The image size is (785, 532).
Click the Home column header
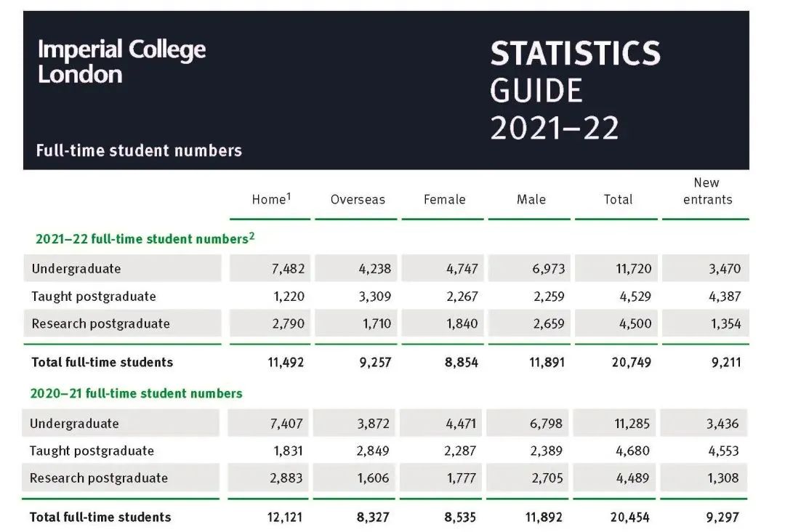(x=271, y=199)
